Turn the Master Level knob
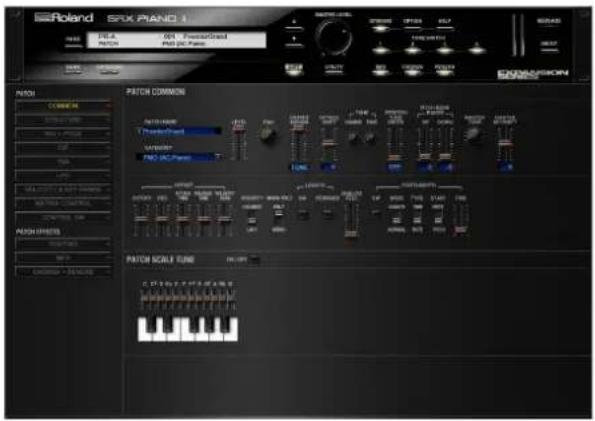This screenshot has width=595, height=421. click(334, 37)
